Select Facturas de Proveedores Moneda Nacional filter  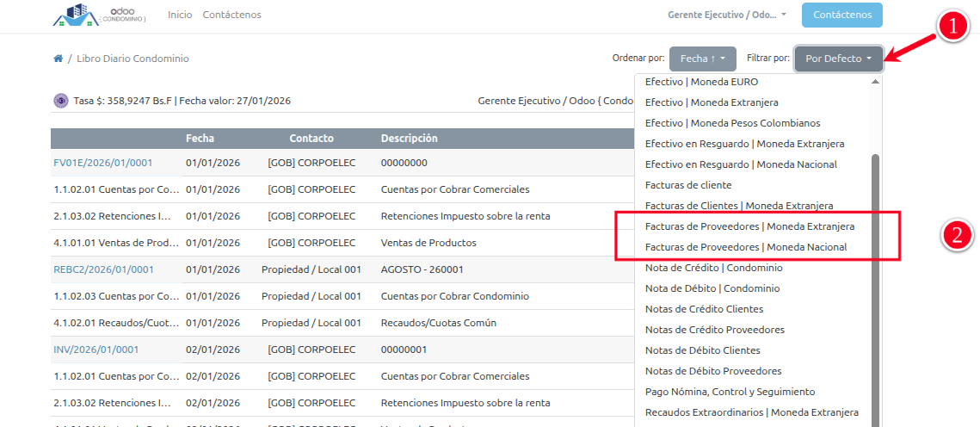(x=746, y=247)
